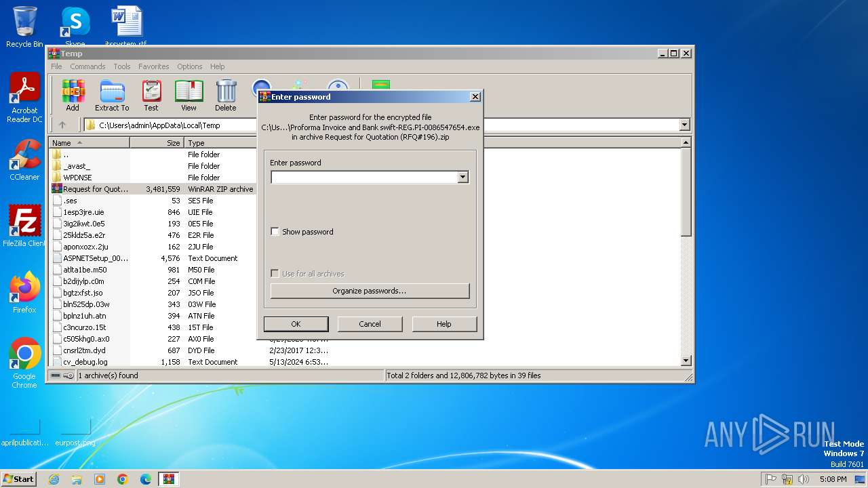868x488 pixels.
Task: Click the View toolbar icon
Action: tap(189, 95)
